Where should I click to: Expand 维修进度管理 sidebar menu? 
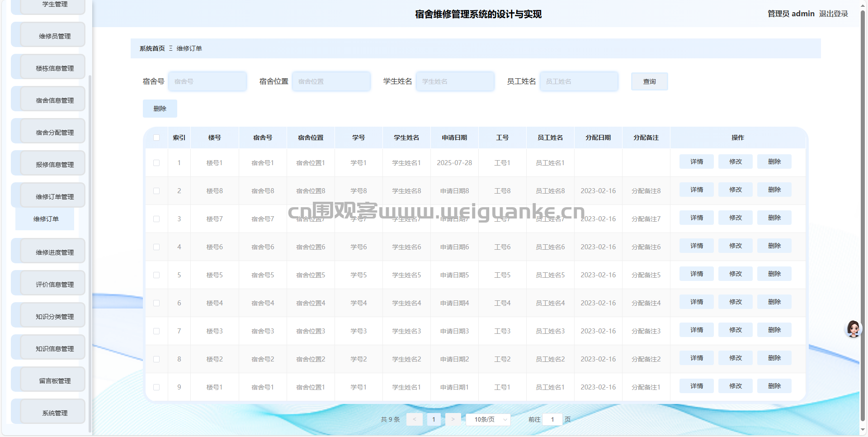pyautogui.click(x=48, y=251)
